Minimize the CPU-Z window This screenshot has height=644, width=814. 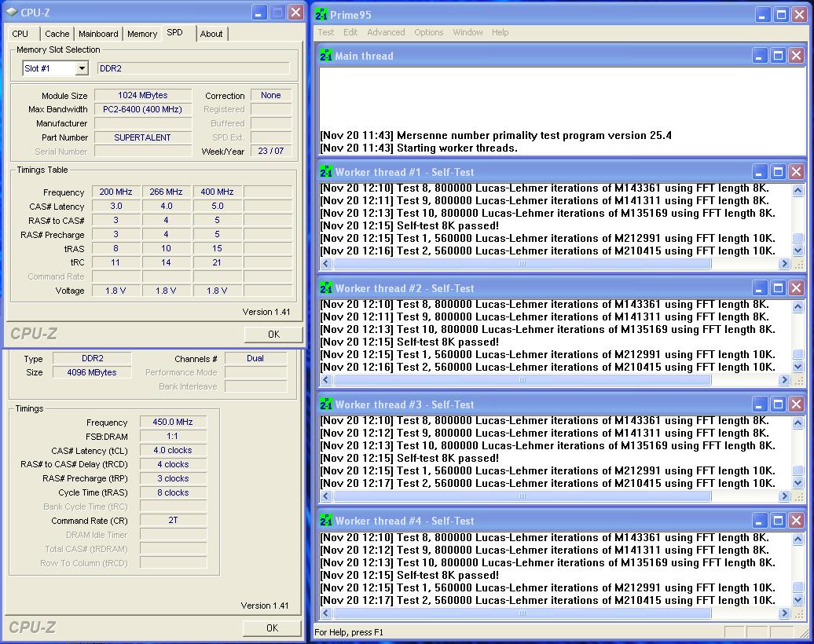[x=259, y=12]
